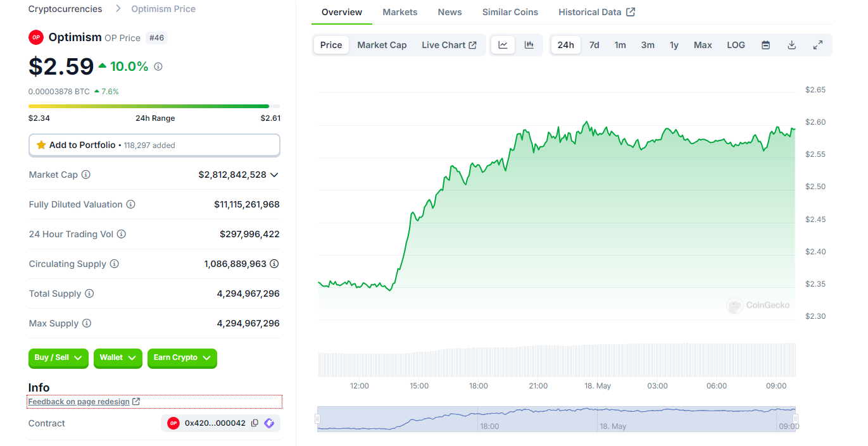The height and width of the screenshot is (446, 868).
Task: Switch to line chart view
Action: [503, 45]
